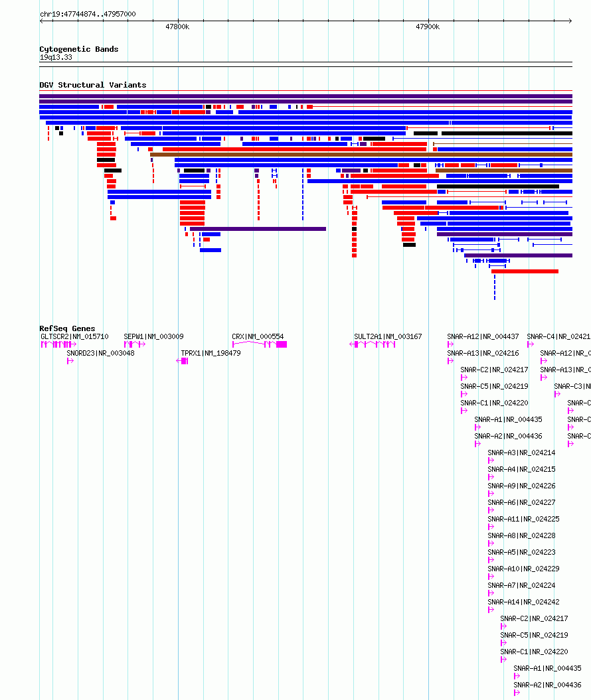Click the SNORD23 gene arrow glyph

coord(70,361)
